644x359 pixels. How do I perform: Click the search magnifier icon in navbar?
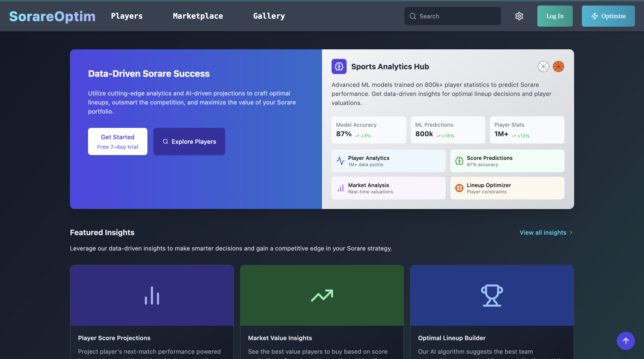pyautogui.click(x=413, y=16)
